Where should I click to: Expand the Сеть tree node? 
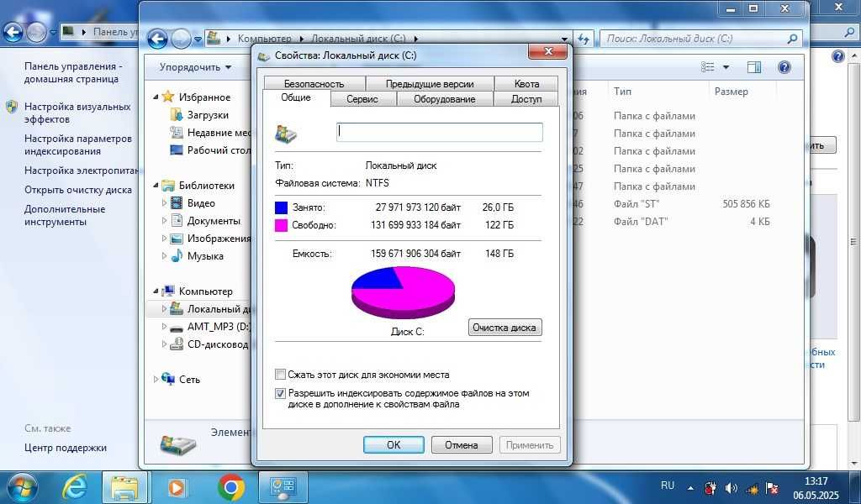(156, 380)
